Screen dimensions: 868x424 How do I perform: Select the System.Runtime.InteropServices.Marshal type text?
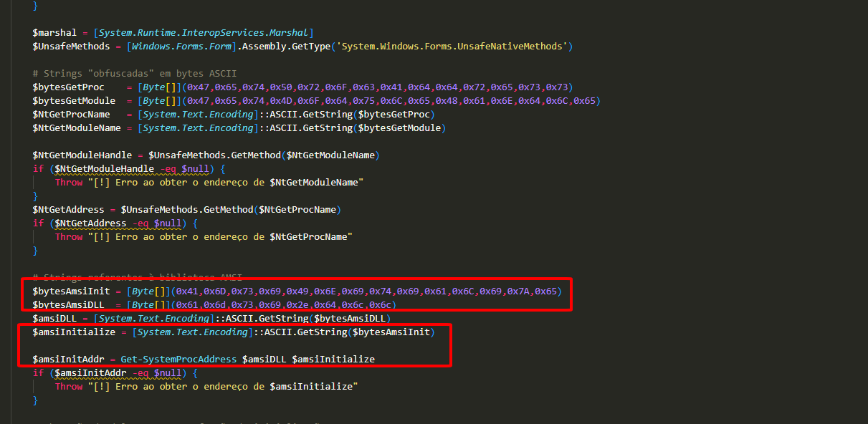point(204,33)
